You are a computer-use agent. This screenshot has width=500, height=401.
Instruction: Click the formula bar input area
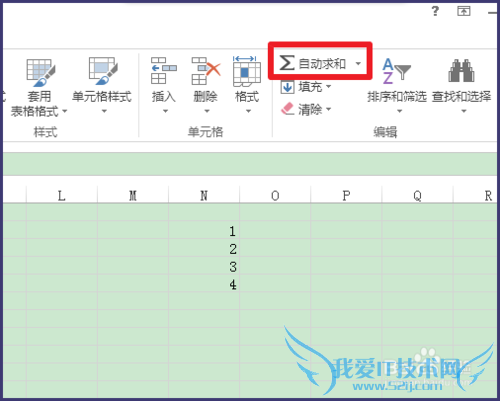[x=250, y=164]
